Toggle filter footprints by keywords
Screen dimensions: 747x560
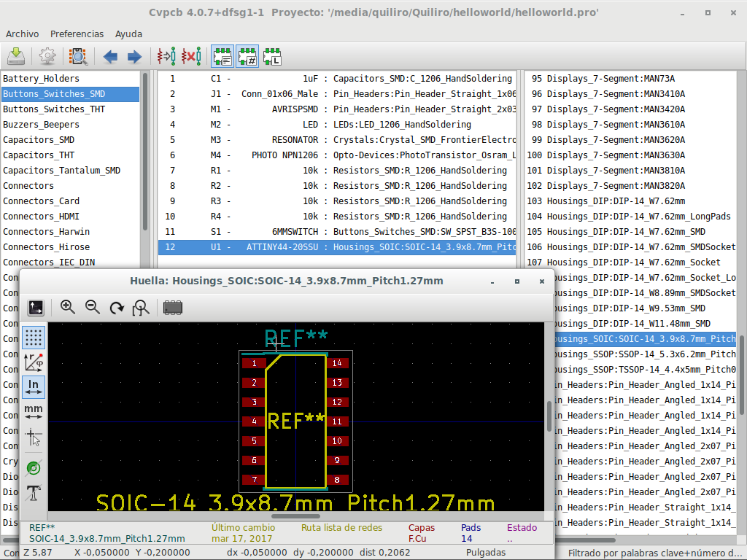[x=222, y=56]
